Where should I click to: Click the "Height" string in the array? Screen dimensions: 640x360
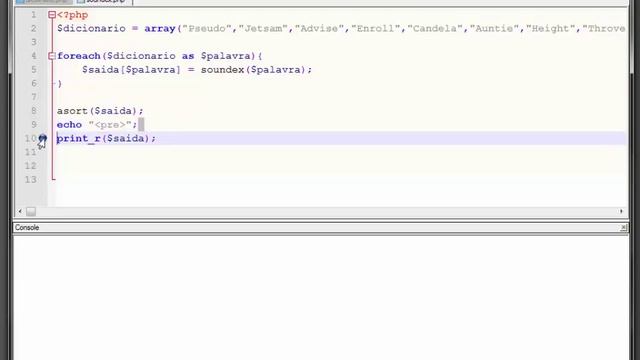(551, 29)
